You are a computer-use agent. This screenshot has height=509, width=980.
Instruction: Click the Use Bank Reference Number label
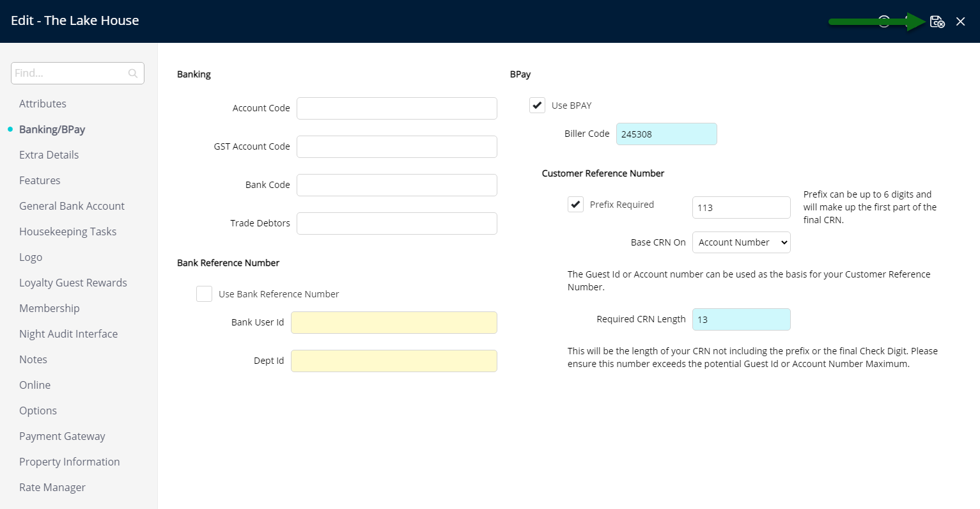tap(279, 294)
